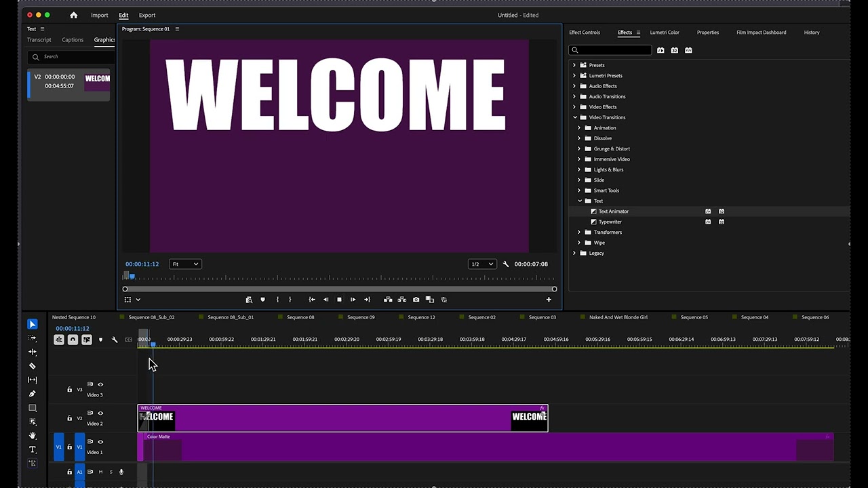Expand the Legacy folder
This screenshot has height=488, width=868.
tap(574, 253)
